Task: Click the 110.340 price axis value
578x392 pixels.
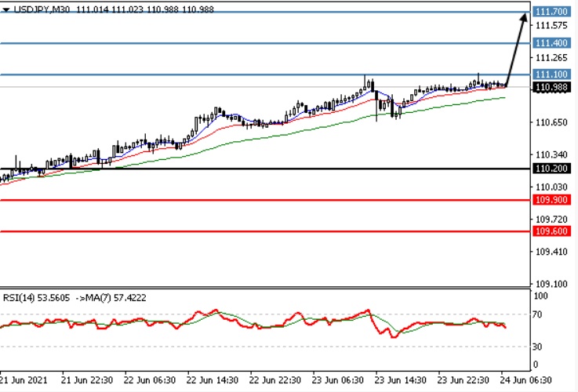Action: (x=551, y=154)
